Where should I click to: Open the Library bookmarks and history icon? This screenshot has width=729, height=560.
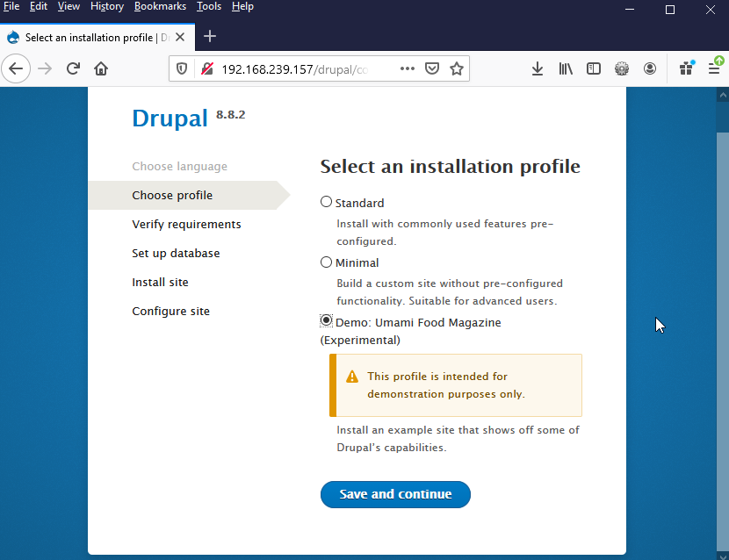566,68
